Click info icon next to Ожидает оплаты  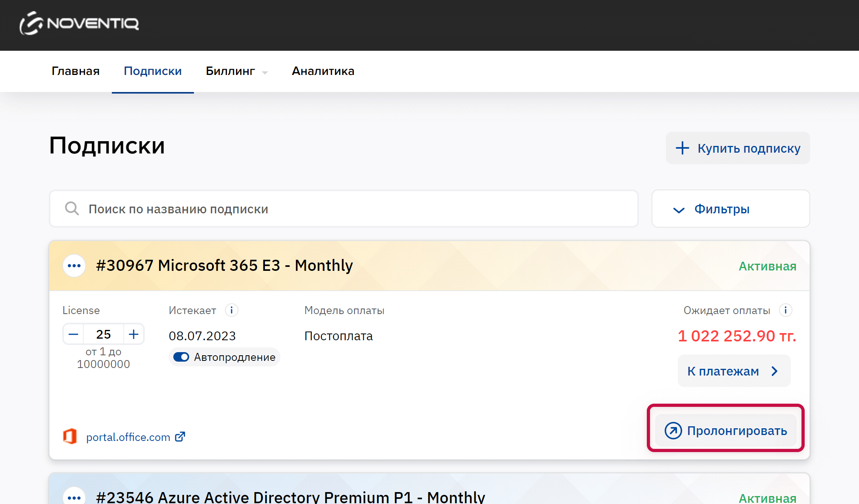786,310
